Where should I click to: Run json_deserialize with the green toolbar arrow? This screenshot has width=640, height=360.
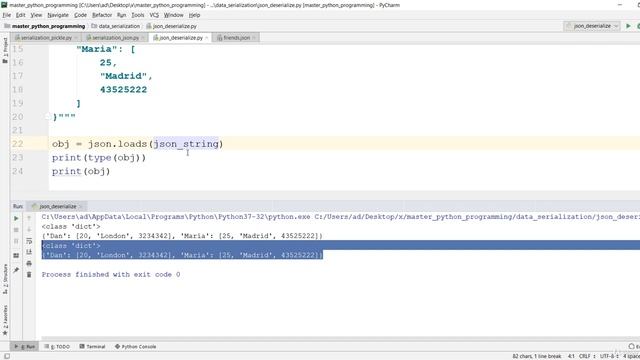pos(628,26)
